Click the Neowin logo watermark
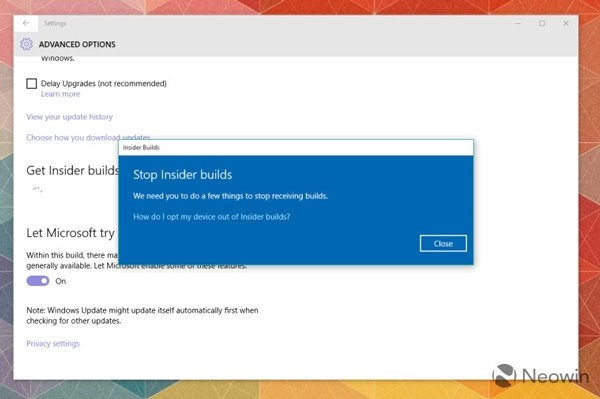The height and width of the screenshot is (399, 600). [541, 376]
